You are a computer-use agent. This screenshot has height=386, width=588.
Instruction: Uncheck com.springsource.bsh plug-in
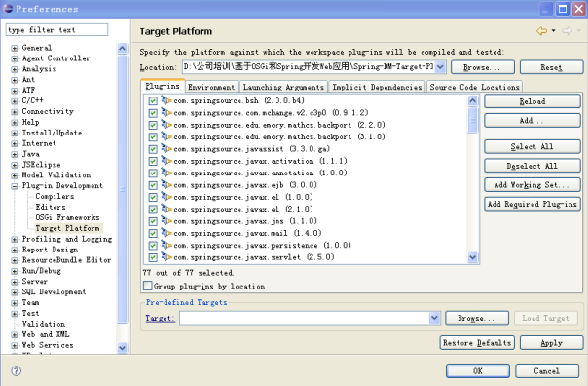click(153, 101)
